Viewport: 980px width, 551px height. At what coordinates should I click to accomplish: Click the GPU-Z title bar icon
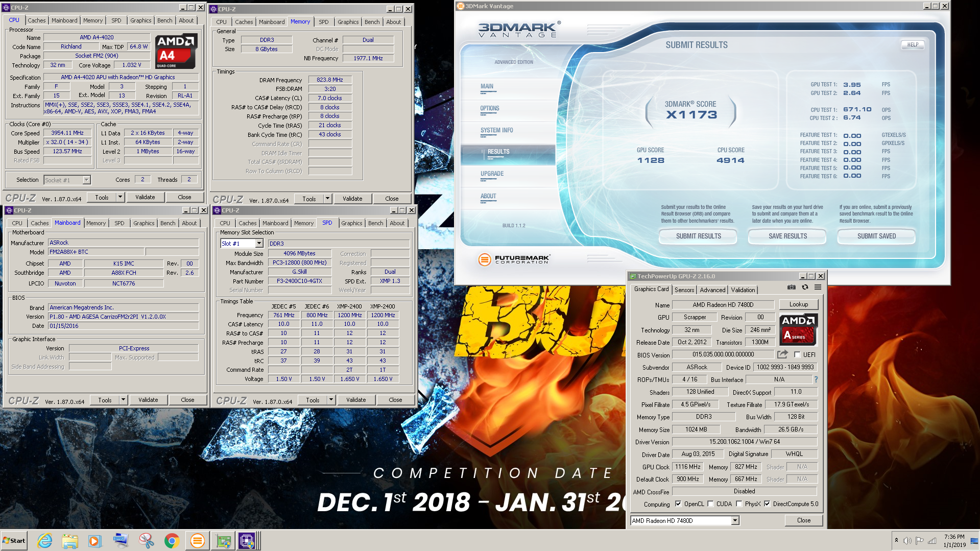coord(633,276)
